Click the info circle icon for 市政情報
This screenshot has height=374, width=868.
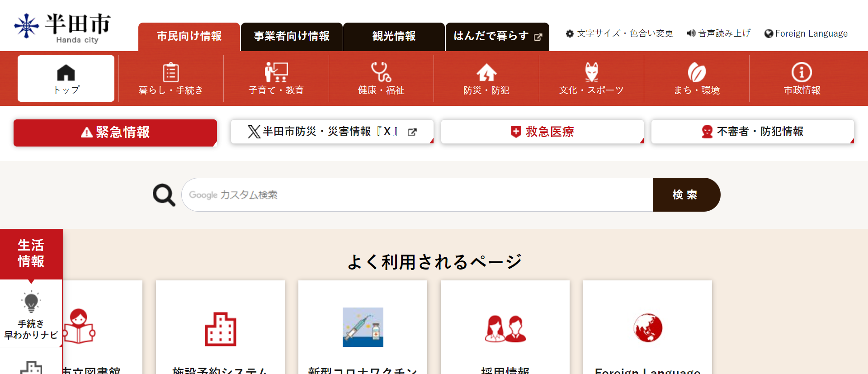pos(802,72)
